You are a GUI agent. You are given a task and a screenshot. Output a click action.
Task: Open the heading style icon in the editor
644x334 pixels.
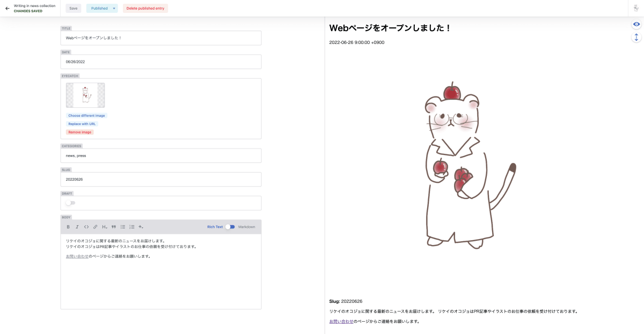coord(104,227)
